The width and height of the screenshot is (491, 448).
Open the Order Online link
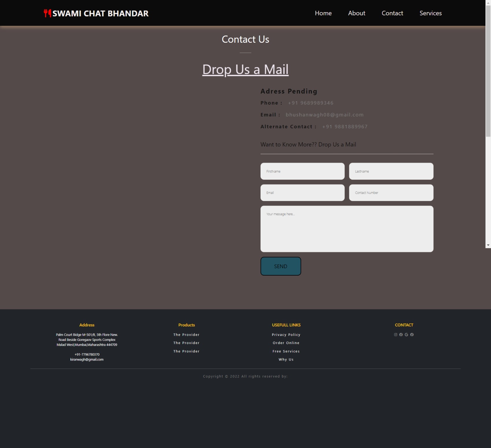(286, 343)
